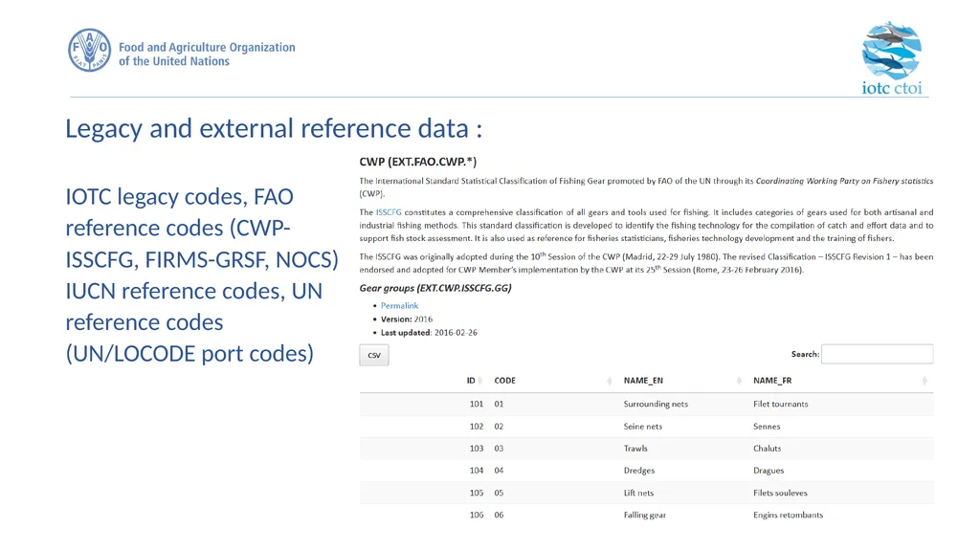
Task: Click code value 04
Action: pyautogui.click(x=499, y=470)
